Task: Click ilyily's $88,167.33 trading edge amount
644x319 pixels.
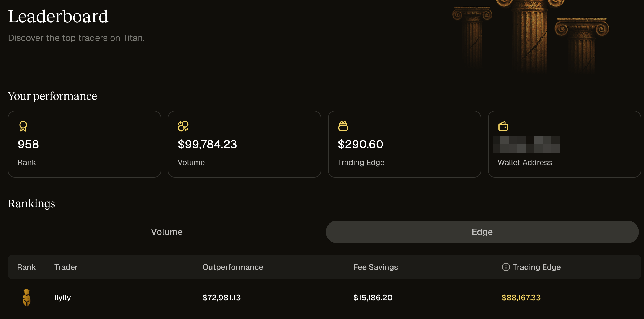Action: 521,298
